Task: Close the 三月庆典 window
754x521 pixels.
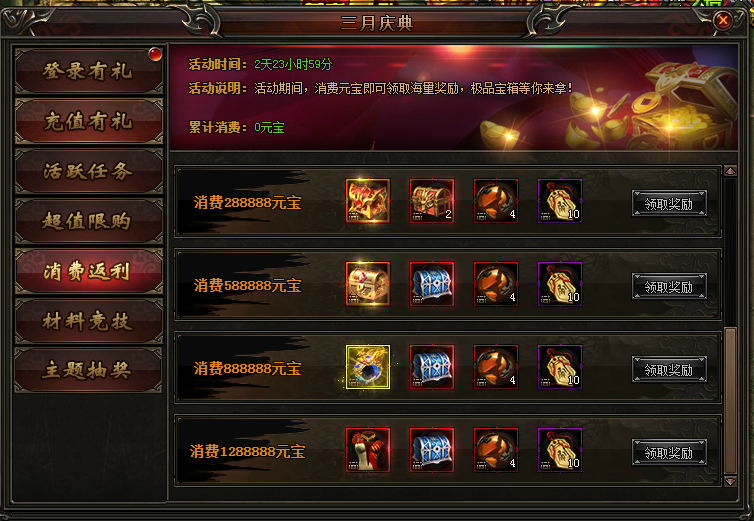Action: point(722,20)
